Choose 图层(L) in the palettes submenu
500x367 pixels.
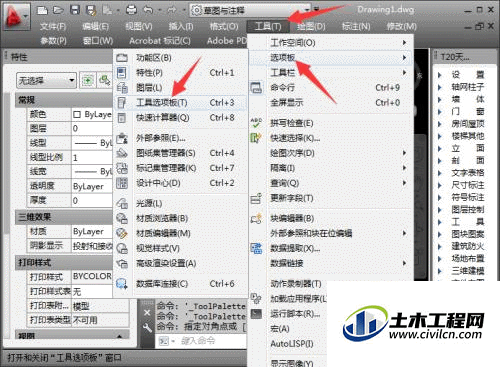point(181,88)
